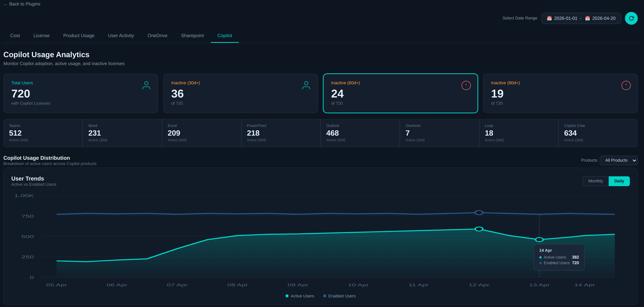Click the Copilot Usage Distribution heading
644x307 pixels.
pyautogui.click(x=37, y=158)
